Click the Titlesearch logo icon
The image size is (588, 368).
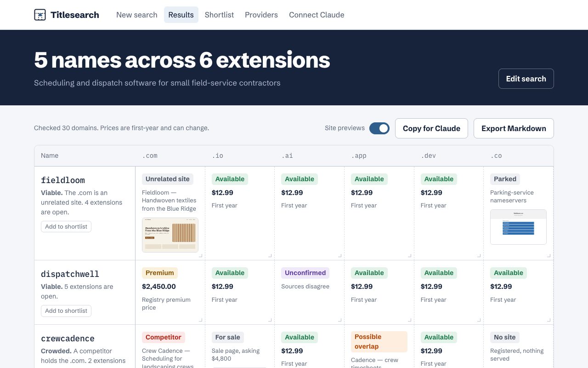click(40, 15)
